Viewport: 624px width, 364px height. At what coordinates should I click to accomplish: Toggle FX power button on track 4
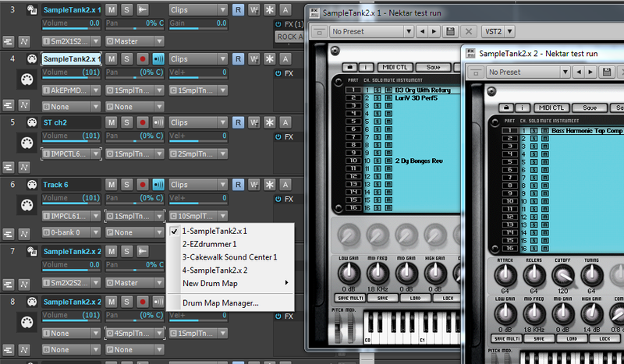278,73
